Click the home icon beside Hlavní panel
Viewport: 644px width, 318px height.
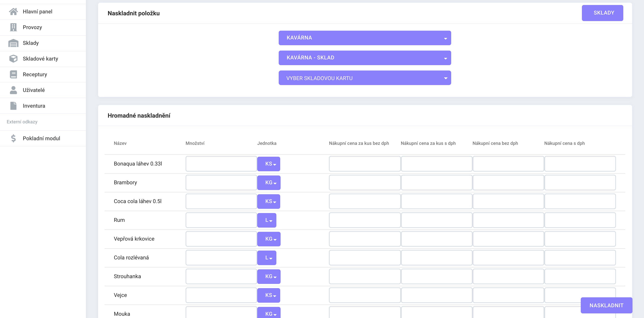click(x=13, y=12)
